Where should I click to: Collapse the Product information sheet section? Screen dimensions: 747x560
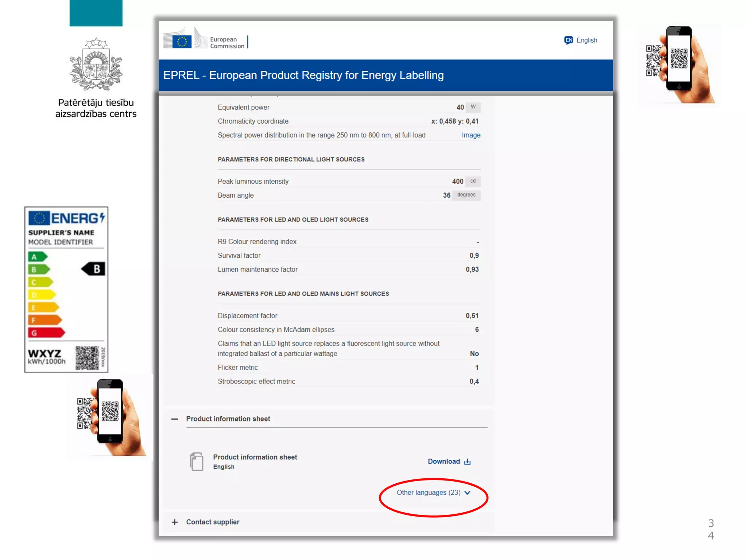[175, 419]
